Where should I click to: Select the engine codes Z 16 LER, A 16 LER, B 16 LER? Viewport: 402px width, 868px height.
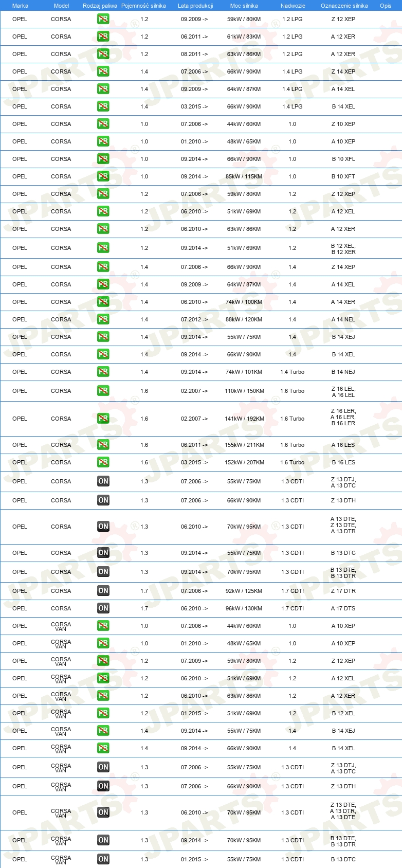(x=343, y=418)
